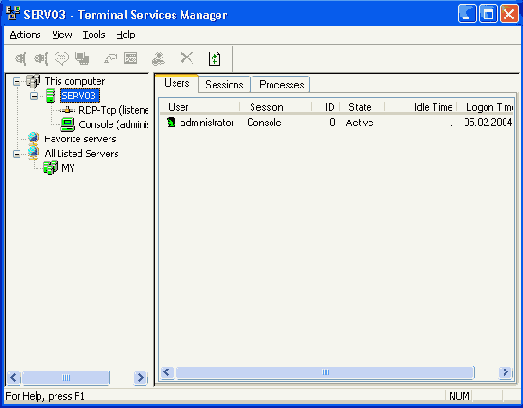Click the ID value 0 cell

pos(332,122)
